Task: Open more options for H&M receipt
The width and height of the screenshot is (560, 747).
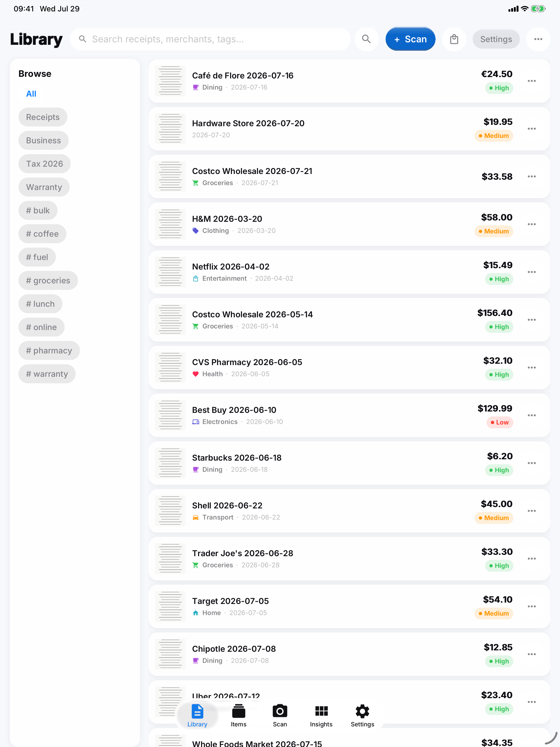Action: 532,224
